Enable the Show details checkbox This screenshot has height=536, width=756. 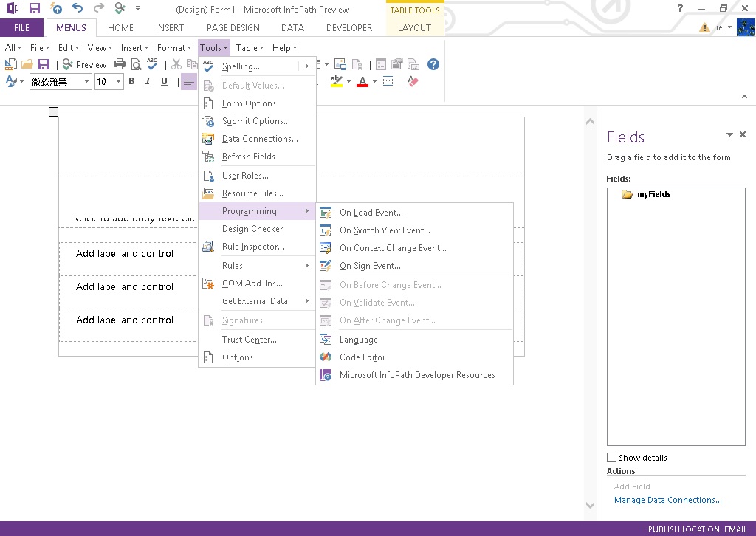click(x=611, y=458)
